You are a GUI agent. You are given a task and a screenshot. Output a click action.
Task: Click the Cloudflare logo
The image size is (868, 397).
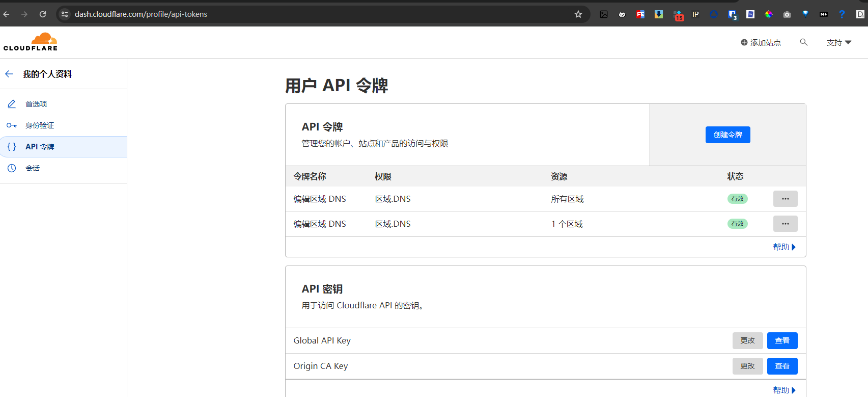pos(31,42)
